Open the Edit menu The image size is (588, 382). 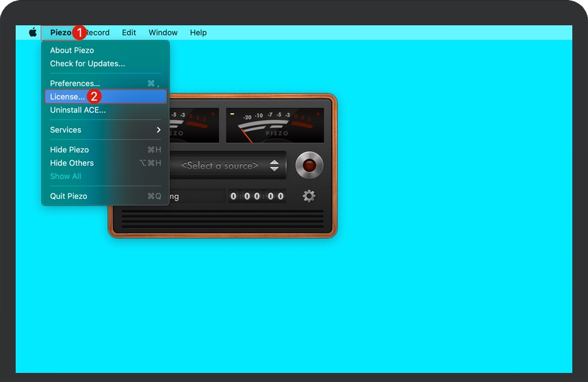[128, 33]
